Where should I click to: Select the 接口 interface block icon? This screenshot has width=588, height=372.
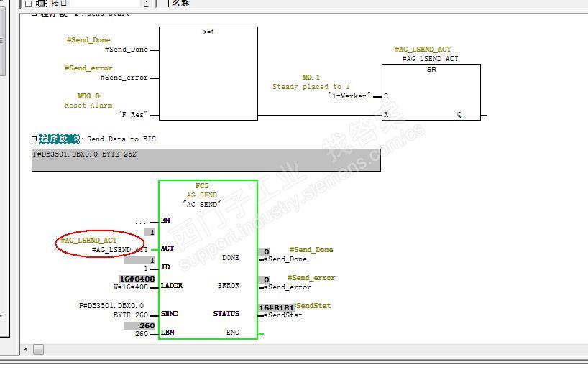coord(42,4)
